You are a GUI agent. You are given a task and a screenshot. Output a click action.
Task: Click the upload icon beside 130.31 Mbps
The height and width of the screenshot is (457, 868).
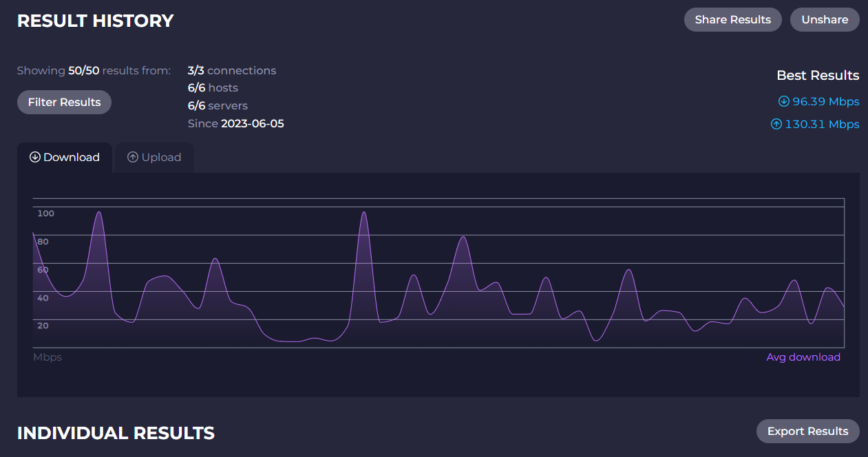point(776,125)
